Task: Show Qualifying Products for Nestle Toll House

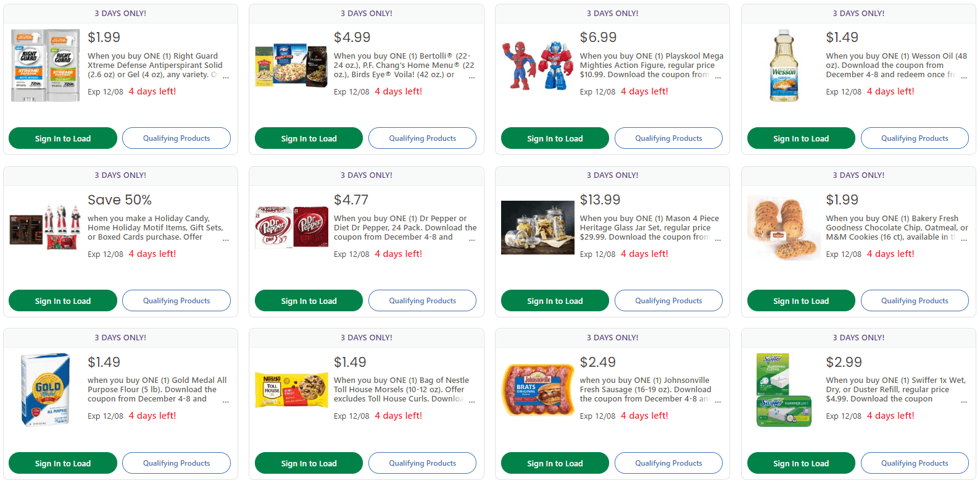Action: [422, 463]
